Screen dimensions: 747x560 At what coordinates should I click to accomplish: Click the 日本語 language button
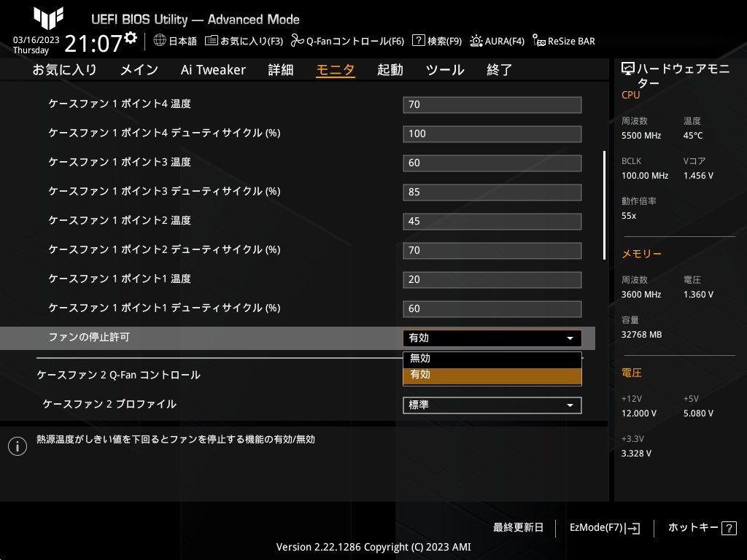[x=175, y=41]
